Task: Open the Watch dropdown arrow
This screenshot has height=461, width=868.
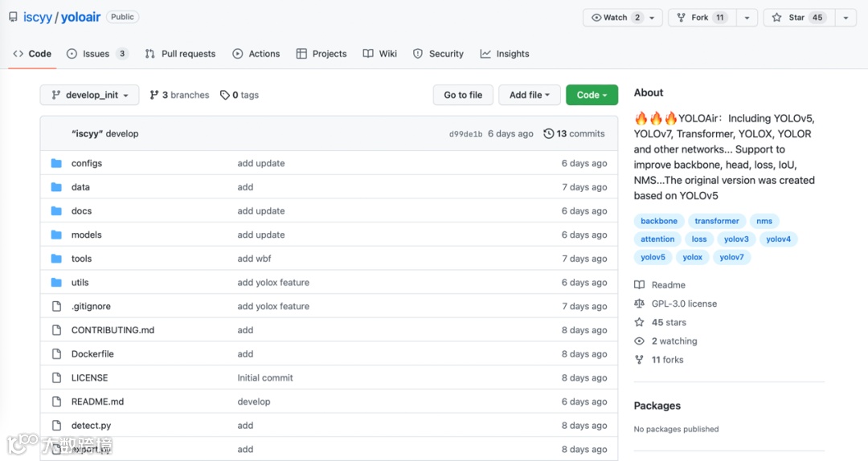Action: [652, 18]
